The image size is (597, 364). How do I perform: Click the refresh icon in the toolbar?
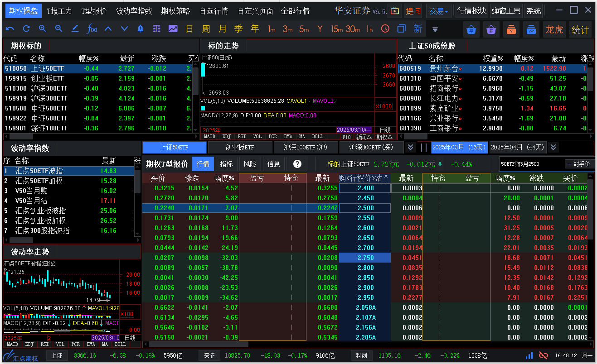tap(26, 29)
